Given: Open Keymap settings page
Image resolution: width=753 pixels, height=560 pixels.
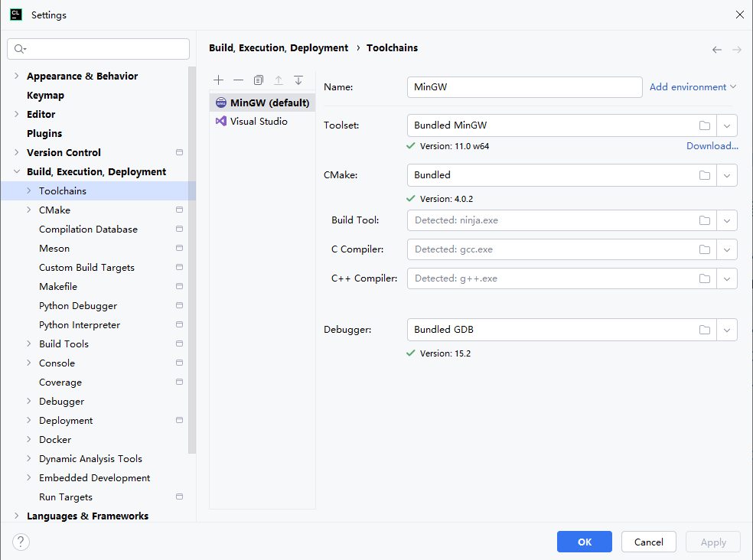Looking at the screenshot, I should (x=46, y=95).
